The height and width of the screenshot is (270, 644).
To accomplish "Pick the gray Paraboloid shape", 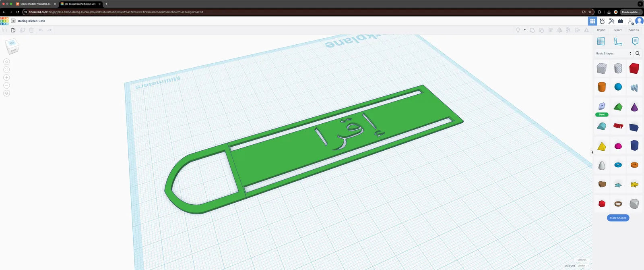I will pos(602,165).
